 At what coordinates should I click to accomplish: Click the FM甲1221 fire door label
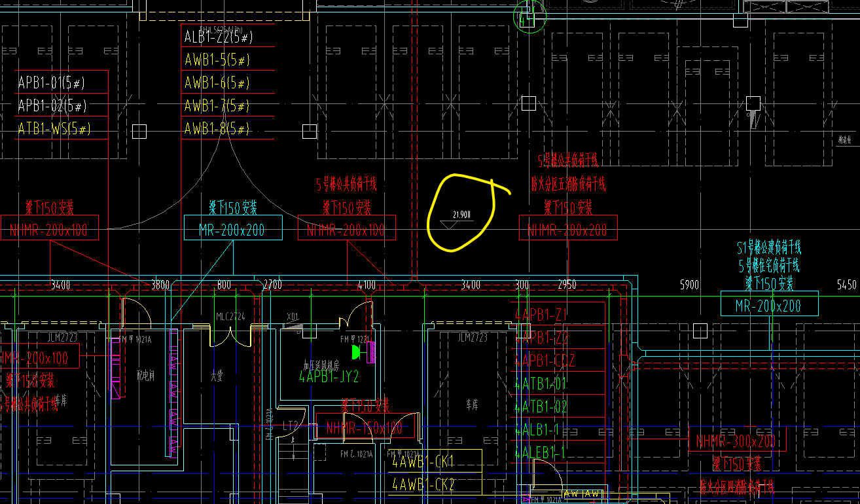[355, 338]
